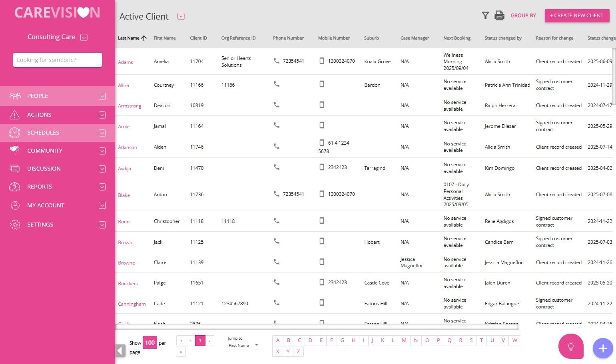Sort by the Client ID column header
Screen dimensions: 616x364
(x=198, y=38)
